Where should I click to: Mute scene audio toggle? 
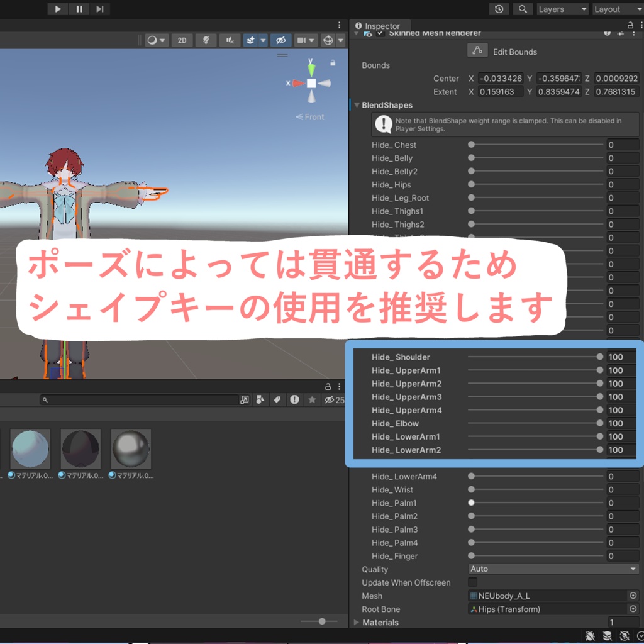click(230, 40)
